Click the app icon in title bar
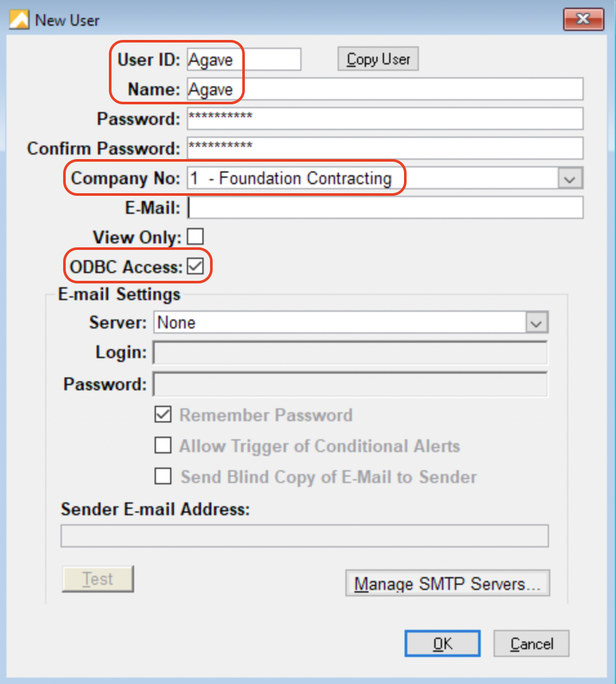 coord(19,19)
